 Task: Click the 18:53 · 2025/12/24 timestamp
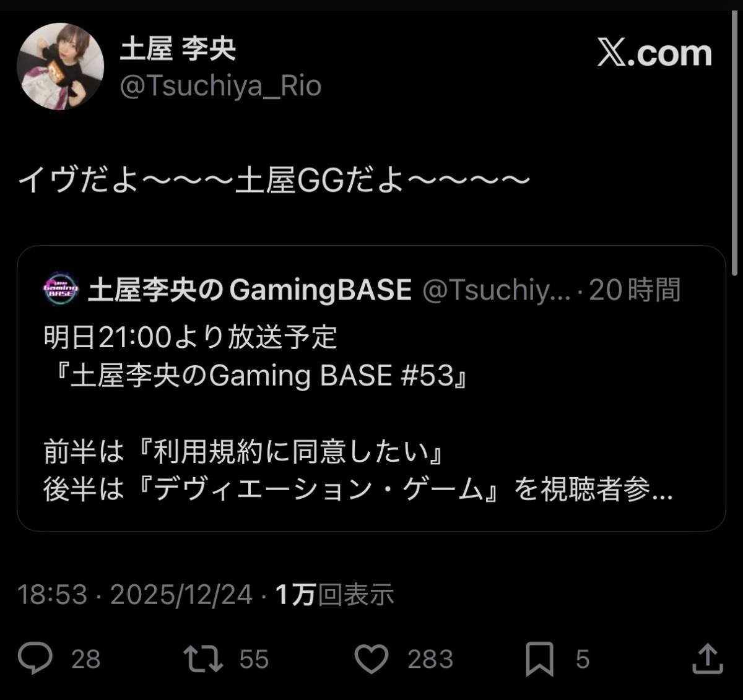135,595
